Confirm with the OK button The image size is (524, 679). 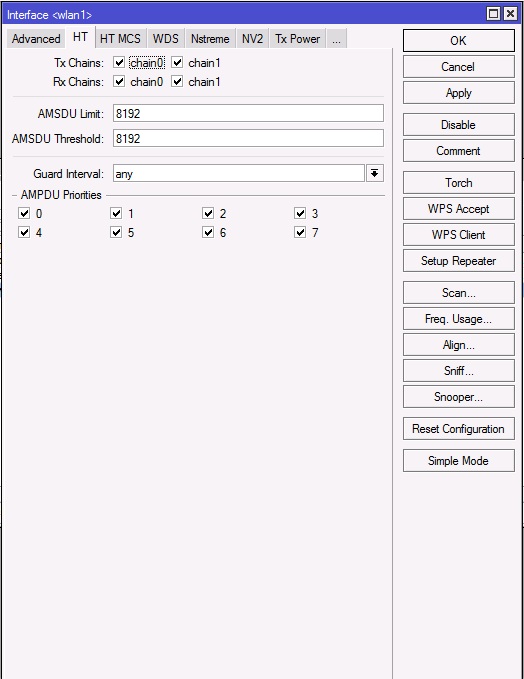(459, 41)
